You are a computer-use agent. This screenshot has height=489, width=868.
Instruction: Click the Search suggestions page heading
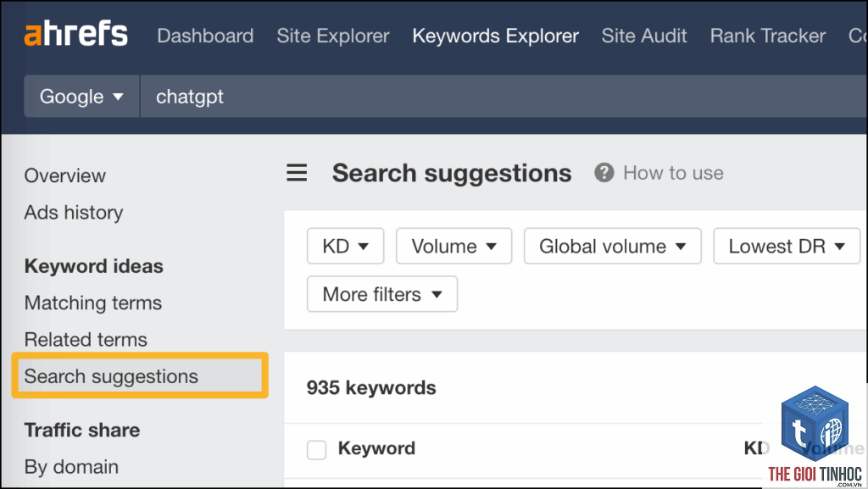[x=452, y=173]
